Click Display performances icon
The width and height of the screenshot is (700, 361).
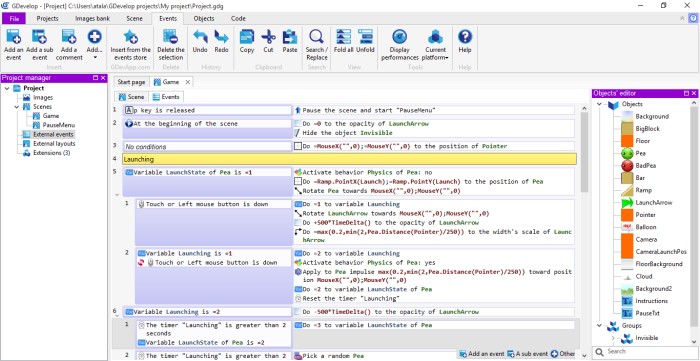coord(400,37)
